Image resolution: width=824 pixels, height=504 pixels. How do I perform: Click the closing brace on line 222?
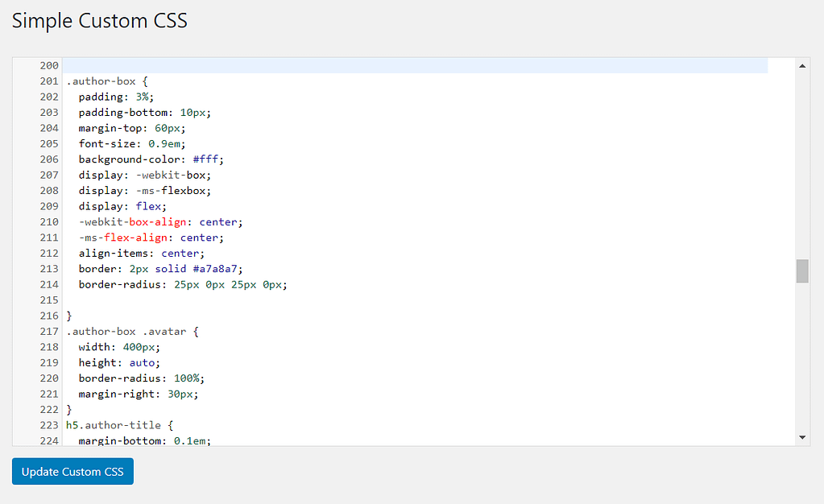[x=68, y=410]
